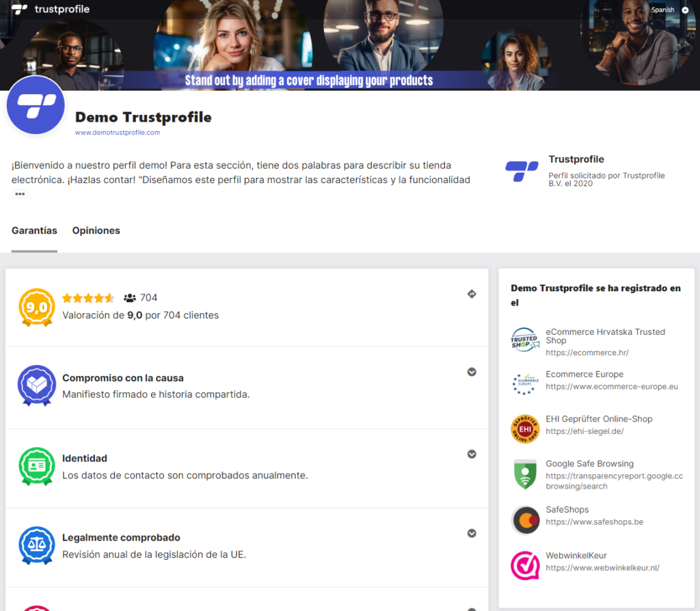This screenshot has width=700, height=611.
Task: Expand the Legalmente comprobado section
Action: [472, 533]
